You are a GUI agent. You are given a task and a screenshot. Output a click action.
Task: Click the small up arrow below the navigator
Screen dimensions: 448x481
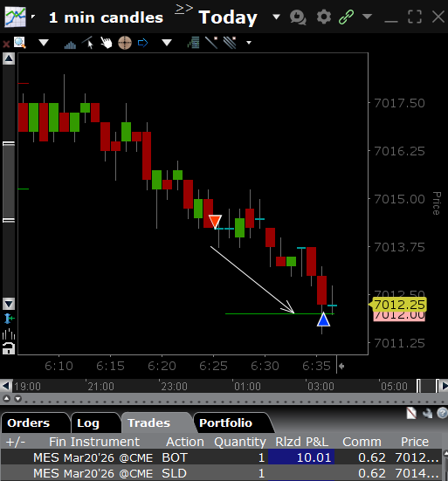tap(6, 398)
